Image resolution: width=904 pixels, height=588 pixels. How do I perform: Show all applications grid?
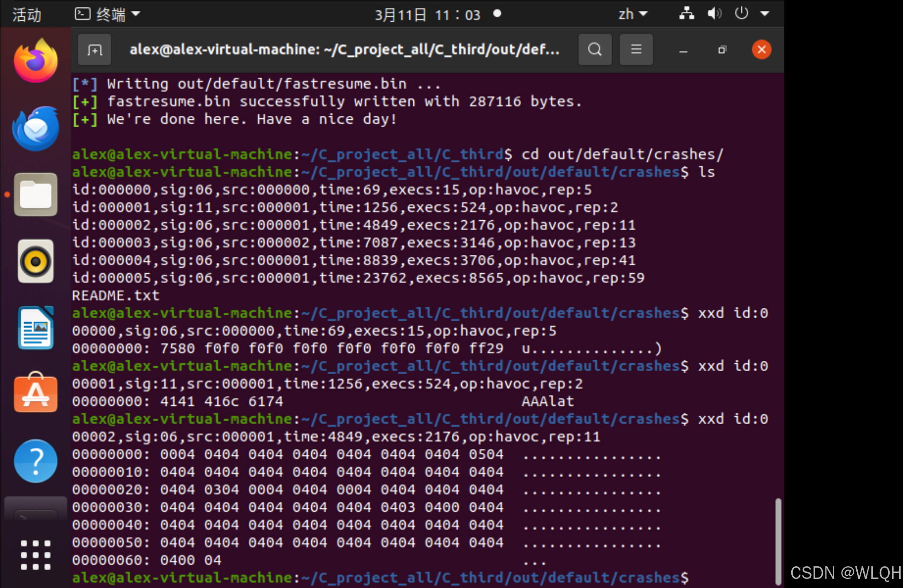coord(36,555)
